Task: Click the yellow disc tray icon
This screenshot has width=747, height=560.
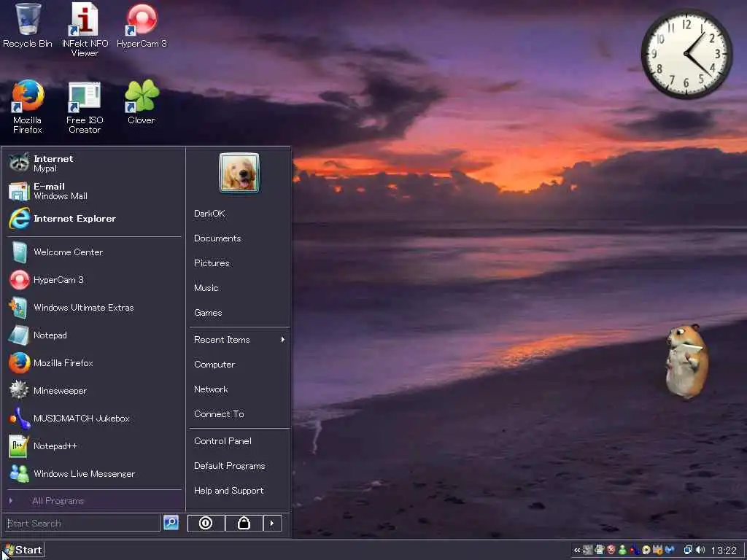Action: click(646, 550)
